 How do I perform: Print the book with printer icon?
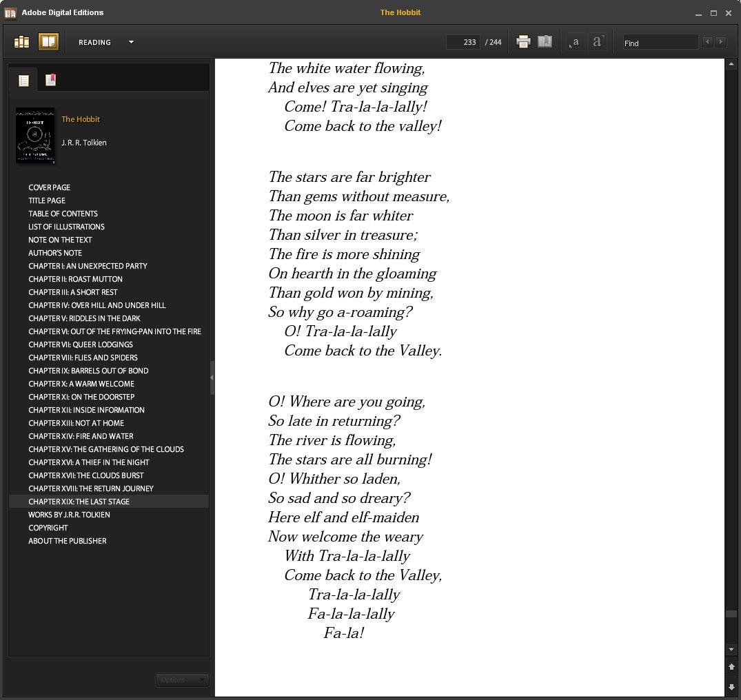point(523,41)
